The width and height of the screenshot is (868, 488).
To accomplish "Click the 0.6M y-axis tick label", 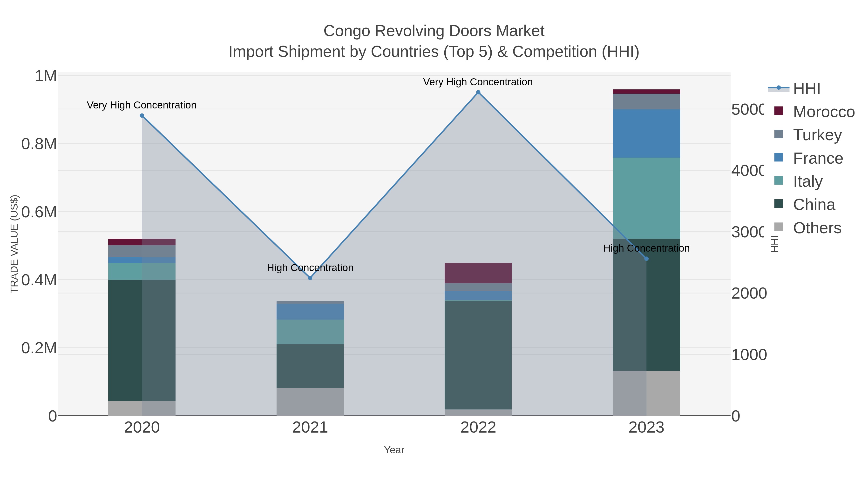I will 39,212.
